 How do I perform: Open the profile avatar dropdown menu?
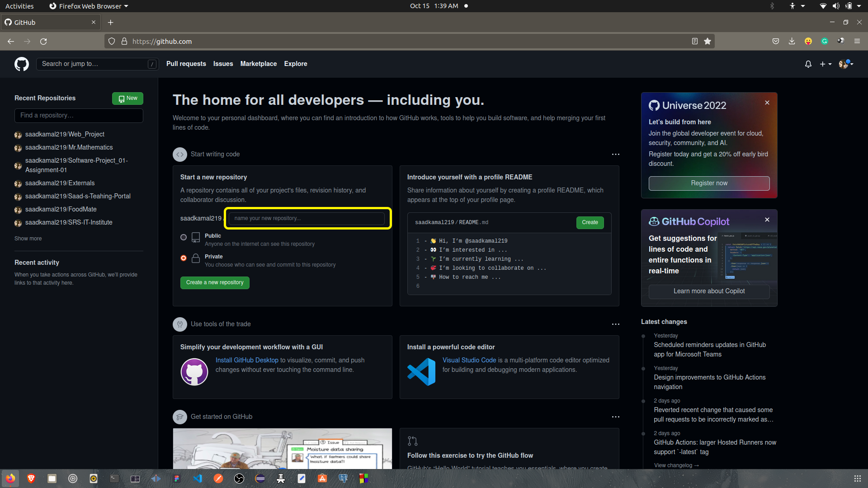(845, 64)
